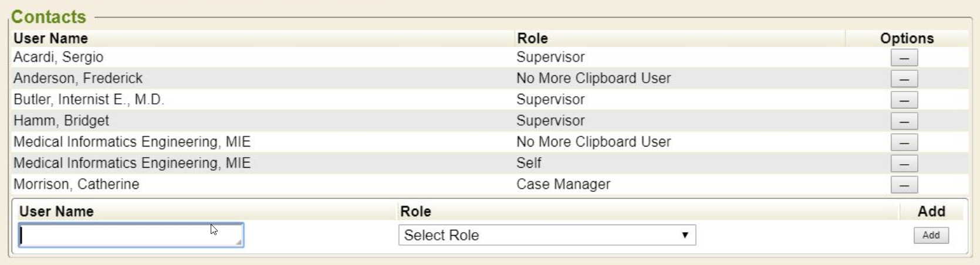Delete Hamm, Bridget using minus button
The height and width of the screenshot is (265, 980).
pyautogui.click(x=904, y=121)
